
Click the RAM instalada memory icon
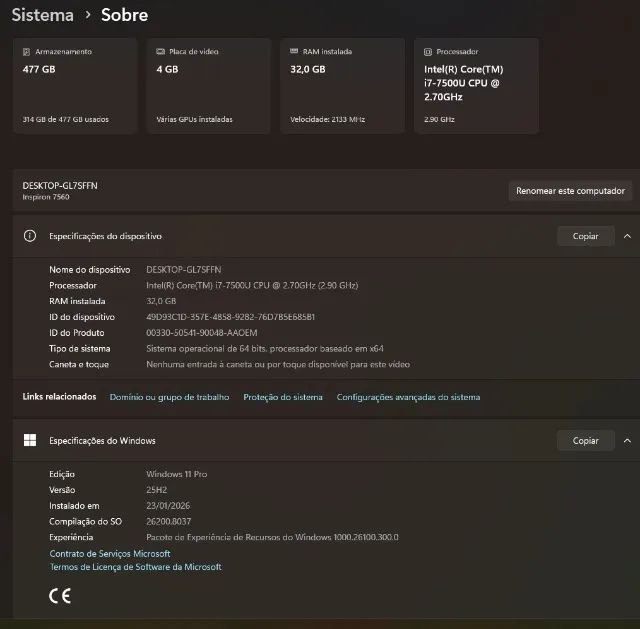click(294, 51)
